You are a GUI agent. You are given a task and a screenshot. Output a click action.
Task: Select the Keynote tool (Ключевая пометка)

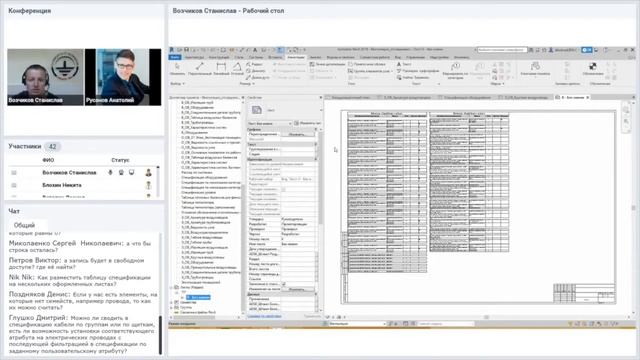click(x=535, y=69)
